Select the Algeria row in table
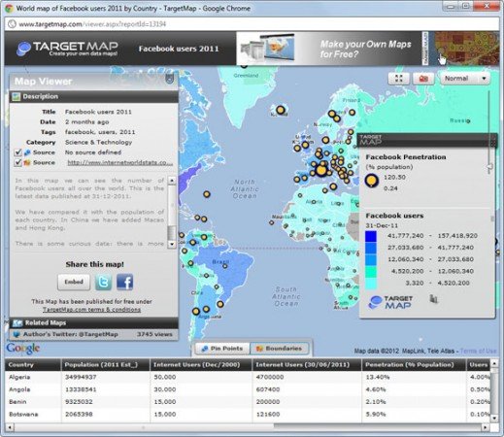The width and height of the screenshot is (504, 437). click(x=248, y=377)
